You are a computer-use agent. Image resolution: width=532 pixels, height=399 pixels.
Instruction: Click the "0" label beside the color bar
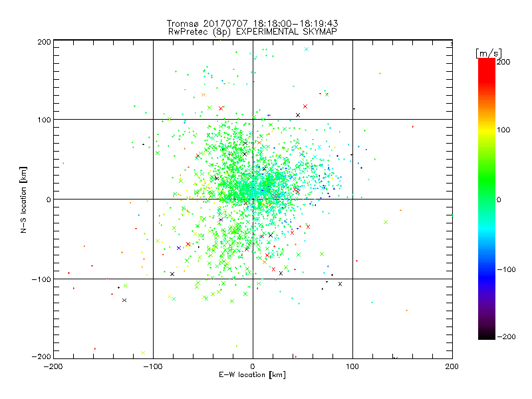[499, 199]
